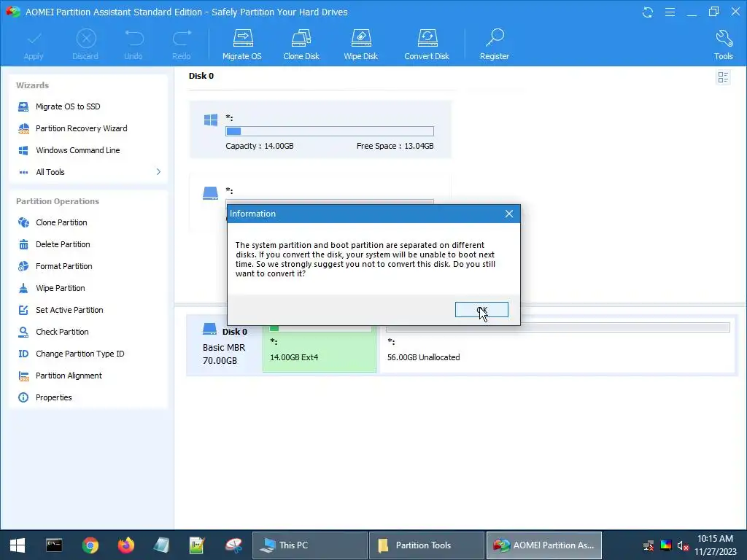
Task: Open the Windows Start menu
Action: click(18, 545)
